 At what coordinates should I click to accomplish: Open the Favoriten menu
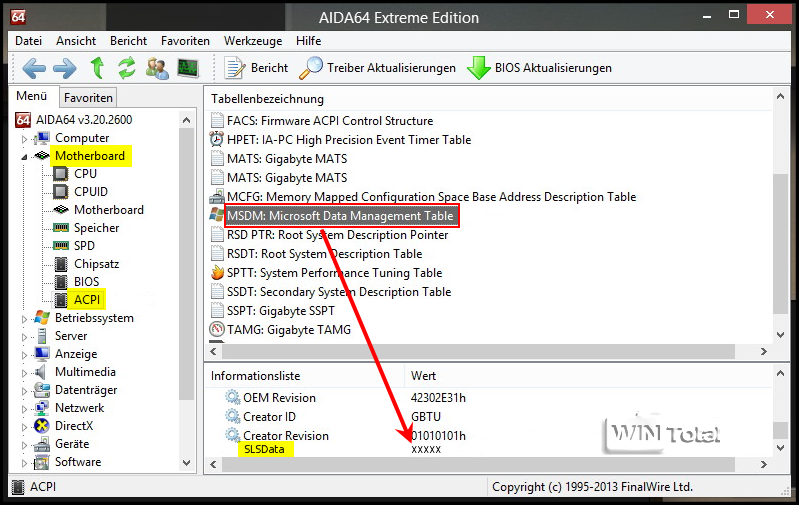tap(185, 41)
